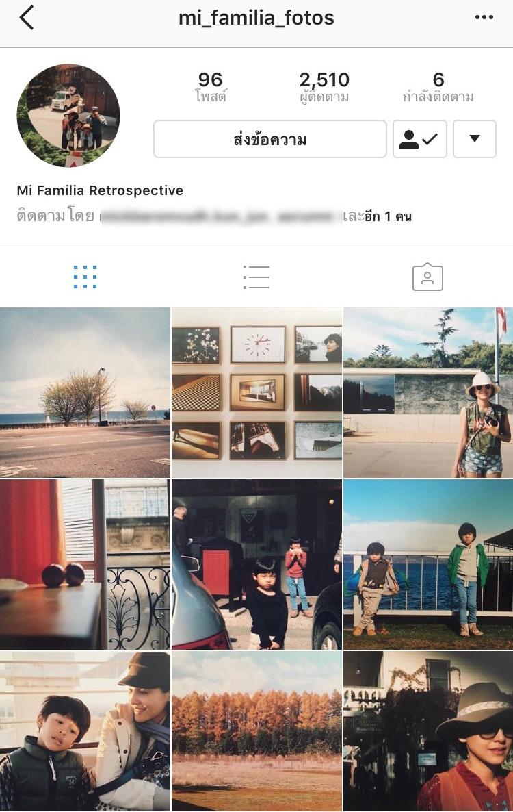Go back using the top-left arrow
The width and height of the screenshot is (513, 812).
point(27,18)
